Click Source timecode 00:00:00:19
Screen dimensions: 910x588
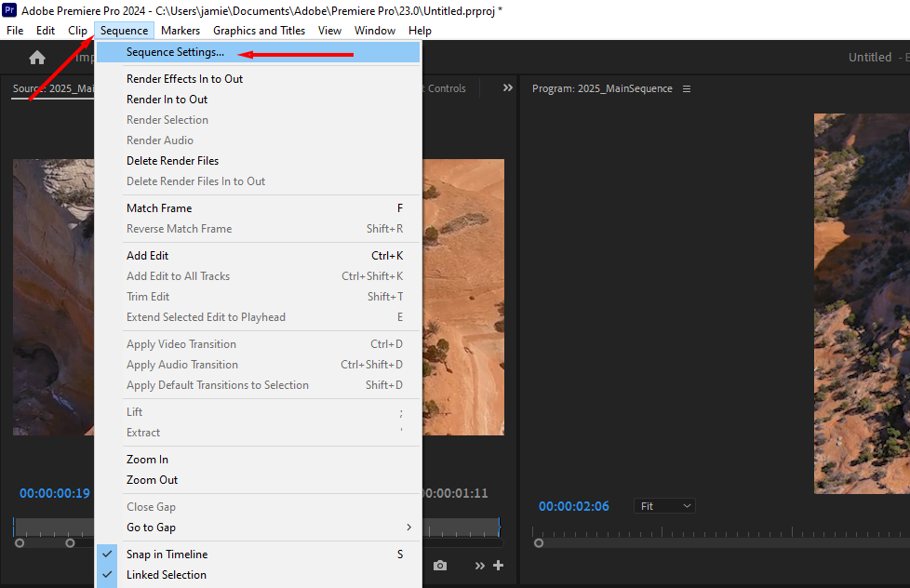pyautogui.click(x=55, y=493)
